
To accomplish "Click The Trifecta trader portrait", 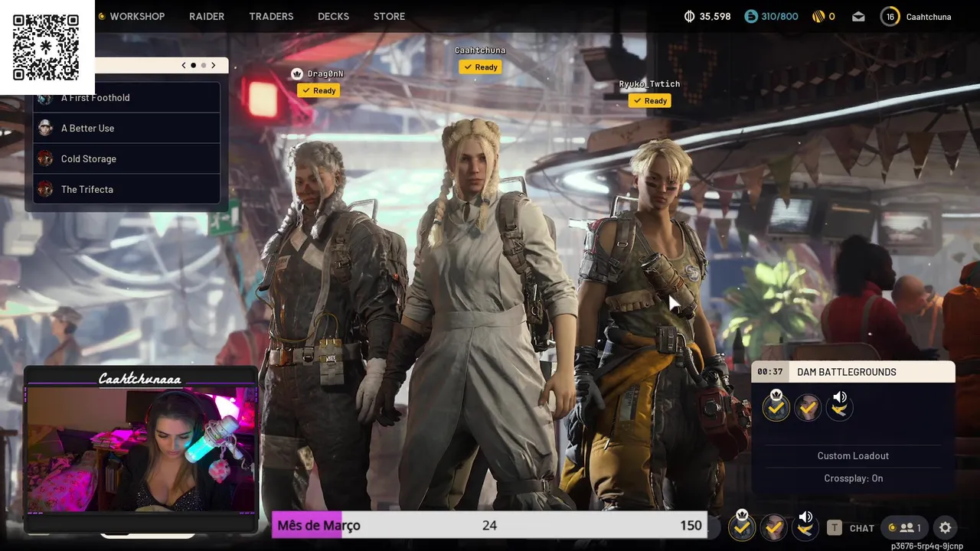I will tap(45, 189).
